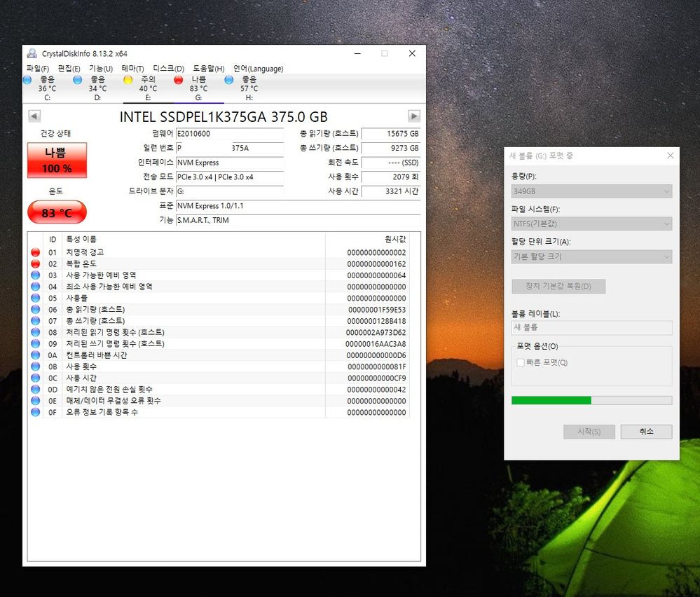The height and width of the screenshot is (597, 700).
Task: Click blue status icon for row 07 총 쓰기량
Action: (36, 321)
